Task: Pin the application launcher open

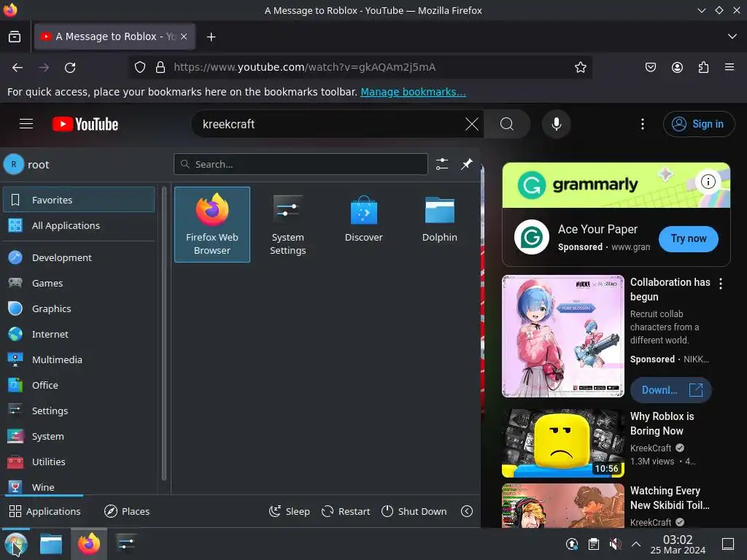Action: coord(467,164)
